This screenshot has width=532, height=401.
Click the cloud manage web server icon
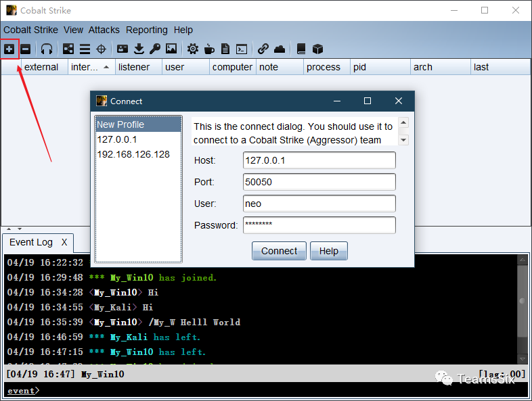click(x=280, y=49)
